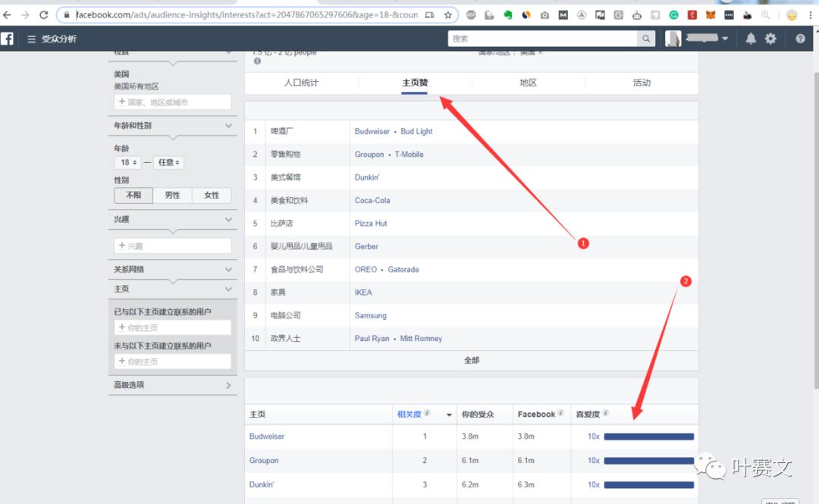
Task: Click info icon next to 喜爱度
Action: pos(605,413)
